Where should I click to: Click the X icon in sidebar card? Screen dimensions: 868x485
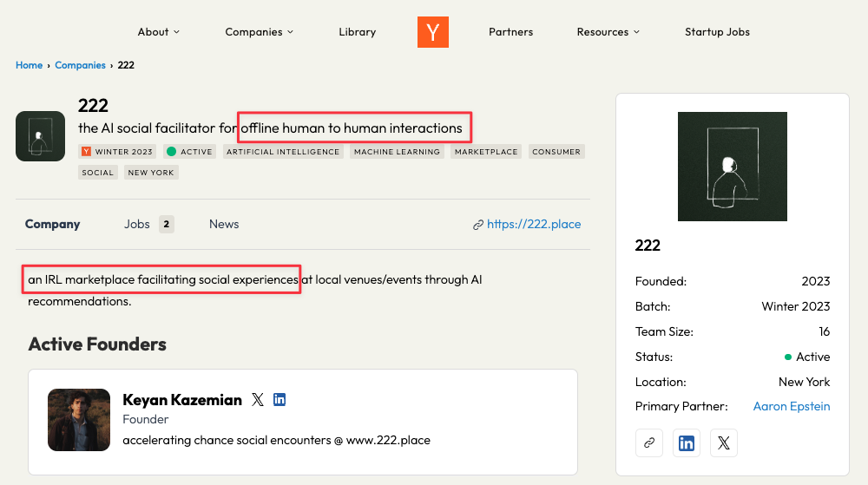click(x=724, y=443)
